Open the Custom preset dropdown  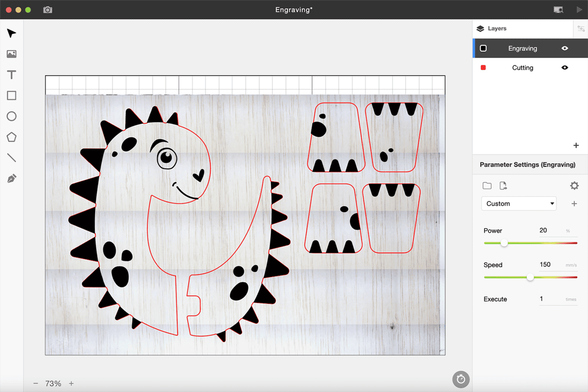pyautogui.click(x=519, y=204)
